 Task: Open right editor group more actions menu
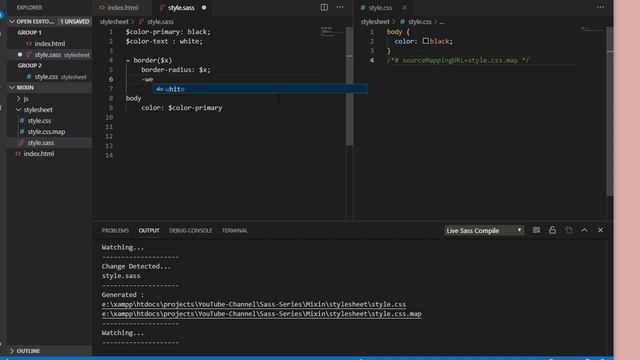tap(600, 7)
